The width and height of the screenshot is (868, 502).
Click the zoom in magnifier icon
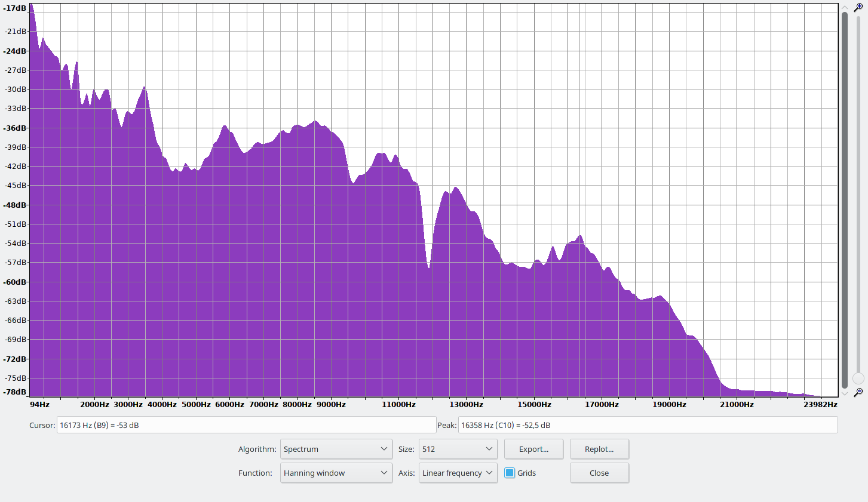coord(858,8)
